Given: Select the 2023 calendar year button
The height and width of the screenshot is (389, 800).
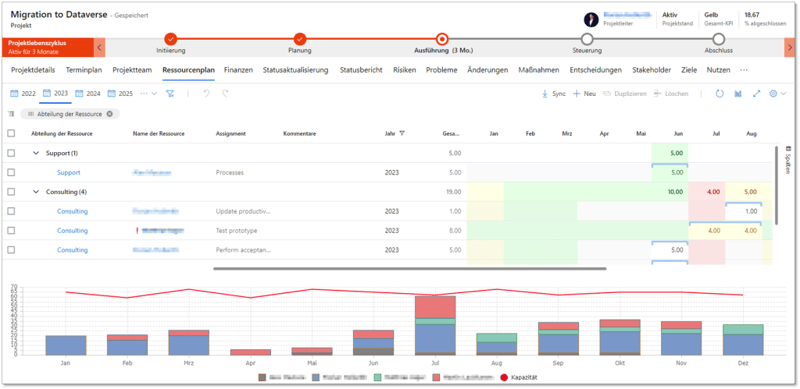Looking at the screenshot, I should click(56, 94).
